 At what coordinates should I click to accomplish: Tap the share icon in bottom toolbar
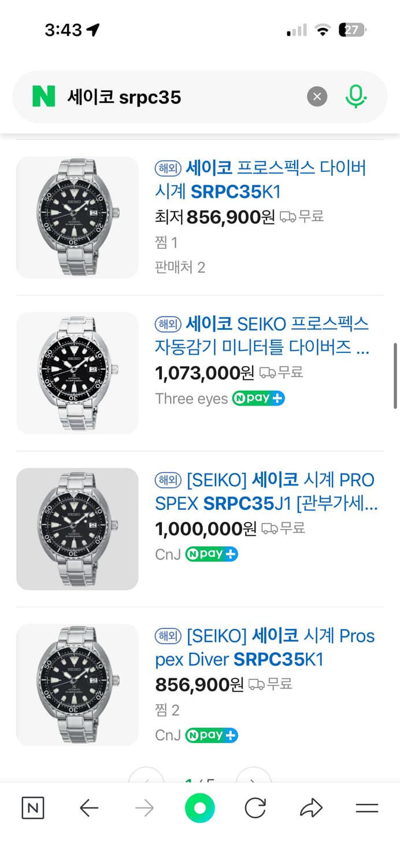[x=312, y=808]
